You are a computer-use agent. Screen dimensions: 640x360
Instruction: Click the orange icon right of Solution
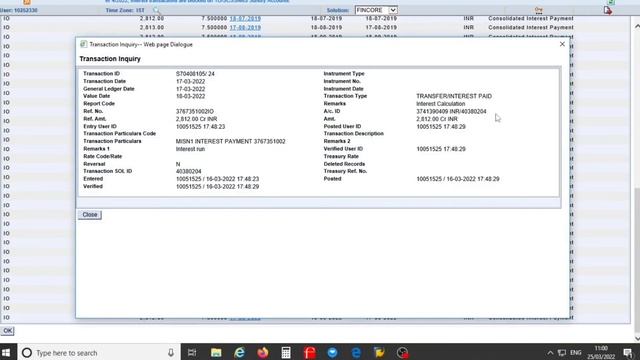[539, 10]
